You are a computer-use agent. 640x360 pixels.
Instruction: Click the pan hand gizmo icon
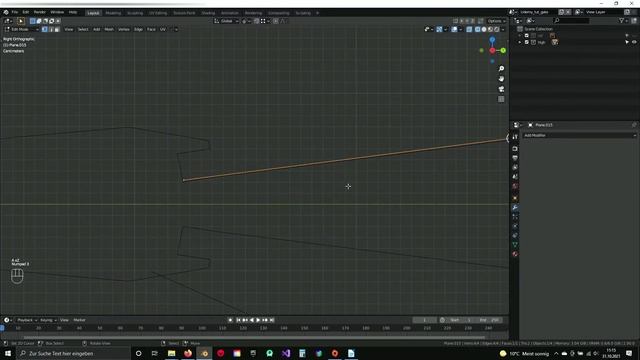coord(501,79)
